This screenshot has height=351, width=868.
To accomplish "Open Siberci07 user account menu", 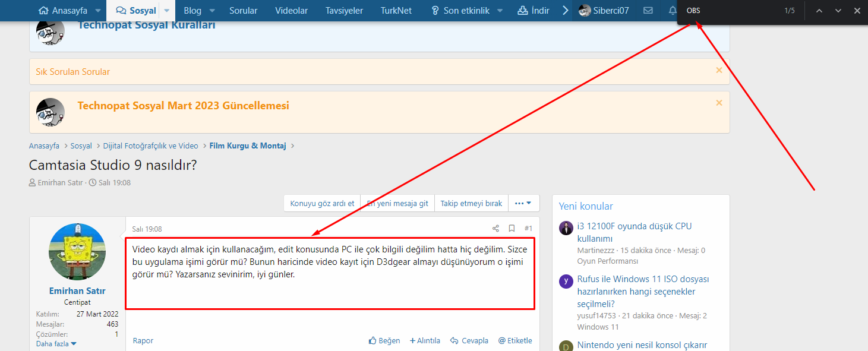I will point(604,11).
